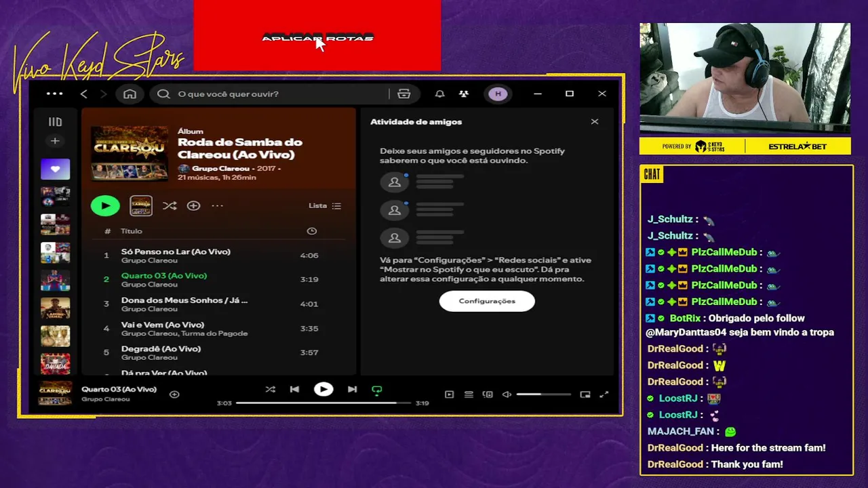Skip to next track

coord(352,389)
